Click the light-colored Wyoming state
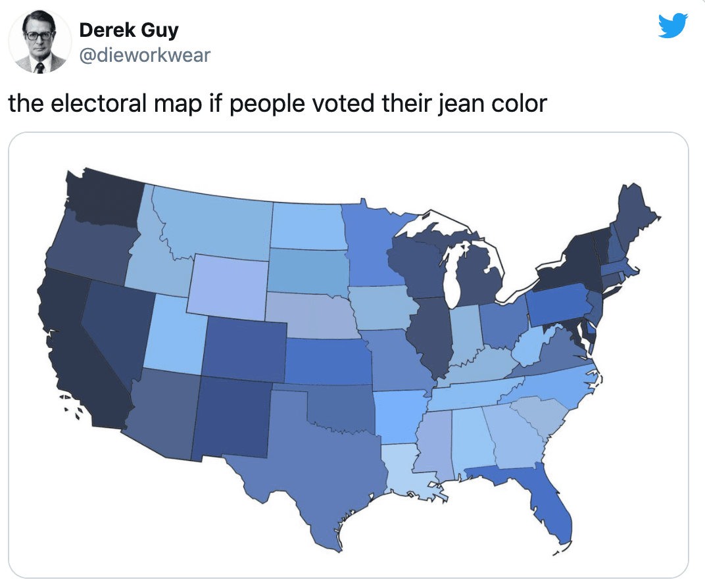 pos(228,286)
